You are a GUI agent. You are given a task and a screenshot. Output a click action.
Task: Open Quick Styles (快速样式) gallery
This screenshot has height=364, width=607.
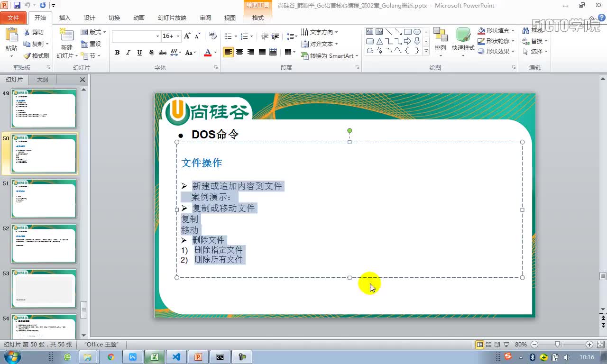(463, 41)
